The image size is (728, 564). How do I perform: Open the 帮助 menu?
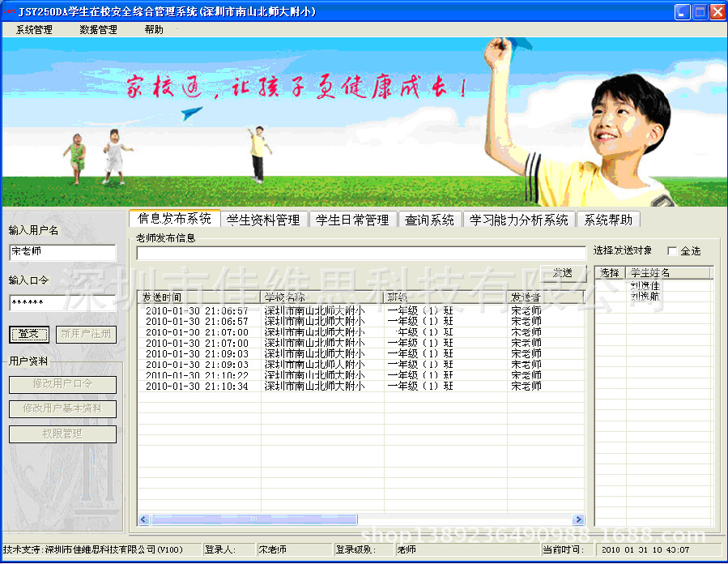pyautogui.click(x=154, y=30)
